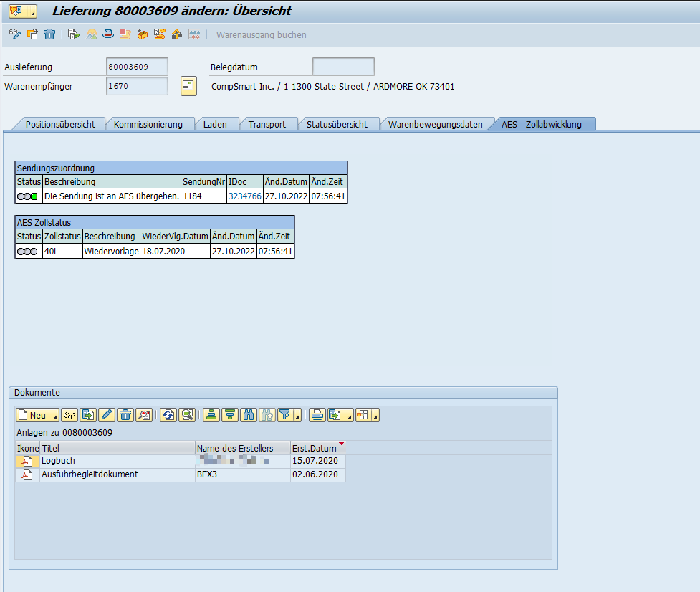Viewport: 700px width, 592px height.
Task: Click the pencil edit icon in Dokumente toolbar
Action: coord(107,415)
